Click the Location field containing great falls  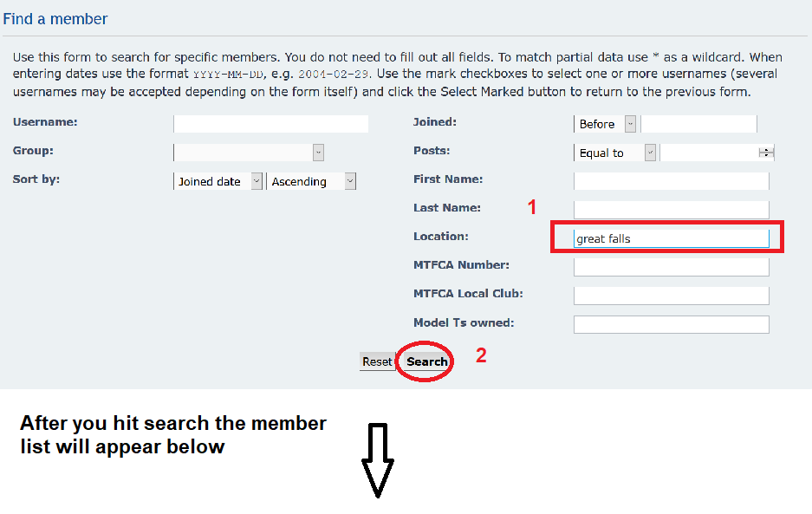pyautogui.click(x=671, y=238)
